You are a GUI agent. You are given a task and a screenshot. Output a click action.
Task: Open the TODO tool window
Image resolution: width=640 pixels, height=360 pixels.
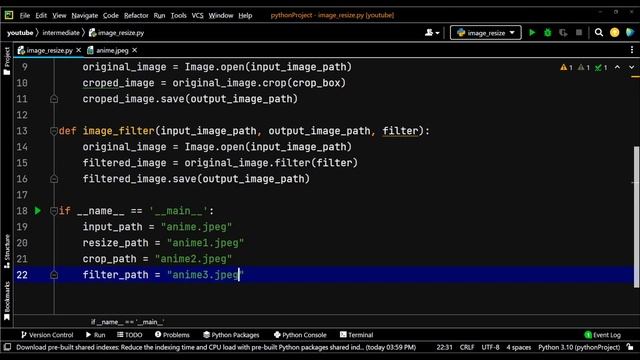pos(129,335)
